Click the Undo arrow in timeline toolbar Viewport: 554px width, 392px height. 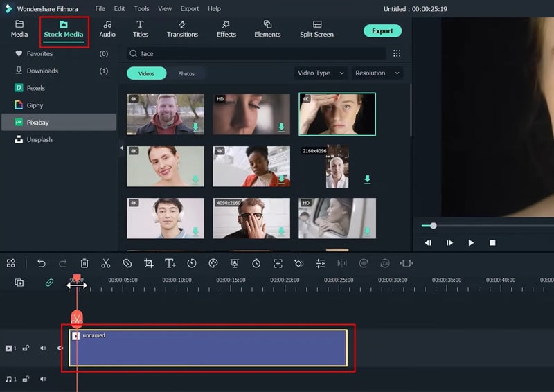tap(42, 263)
